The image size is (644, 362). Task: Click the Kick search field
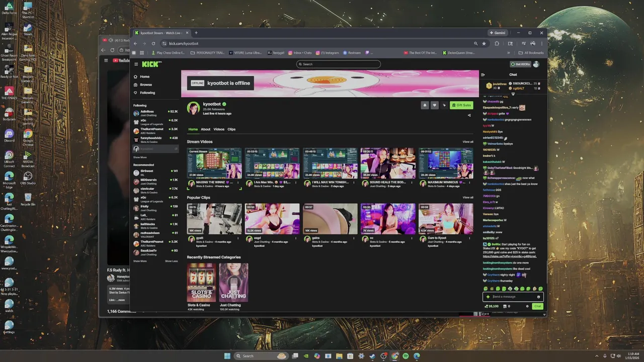click(x=338, y=64)
